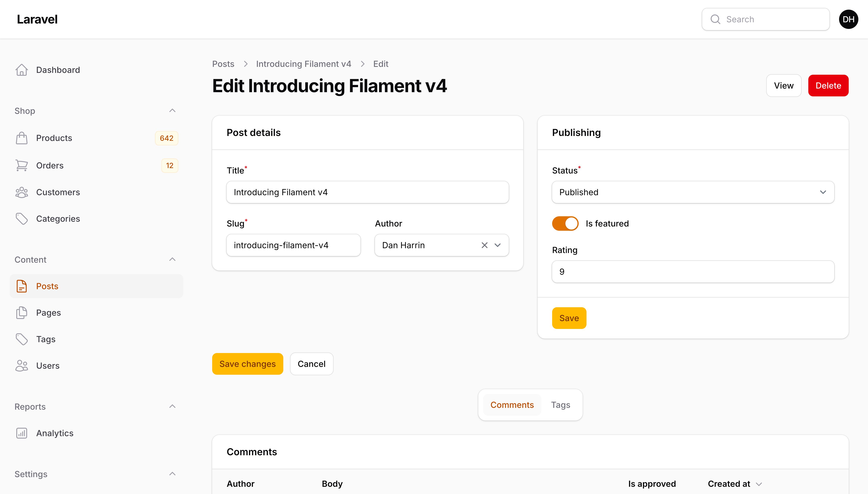Open Categories in the sidebar
Viewport: 868px width, 494px height.
pyautogui.click(x=96, y=219)
